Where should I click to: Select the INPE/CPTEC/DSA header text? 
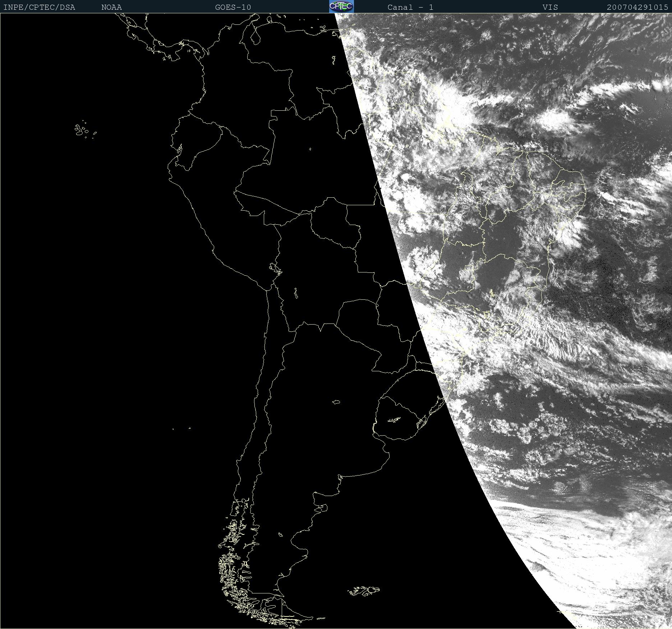click(39, 7)
